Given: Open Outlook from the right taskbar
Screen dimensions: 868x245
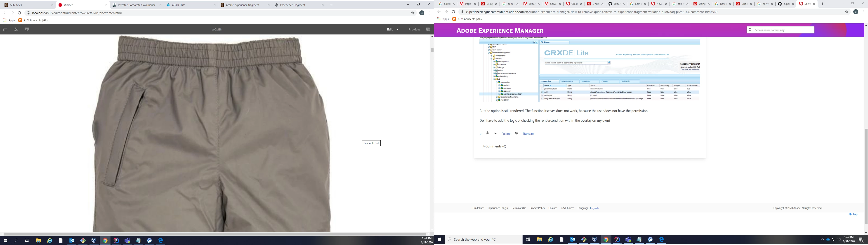Looking at the screenshot, I should click(x=573, y=239).
